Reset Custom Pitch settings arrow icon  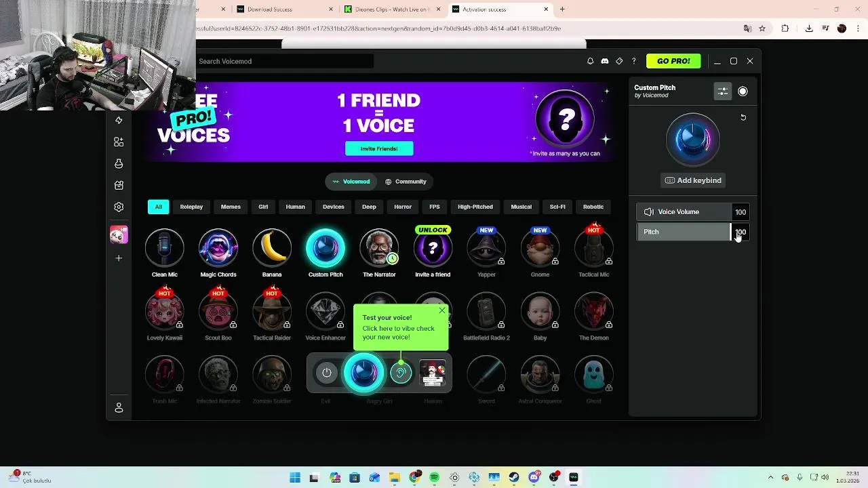point(743,117)
